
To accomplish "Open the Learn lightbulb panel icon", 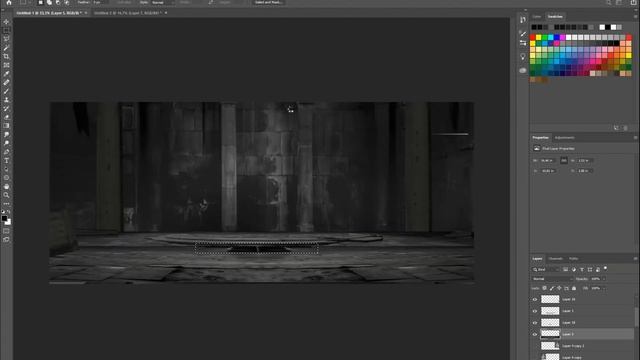I will pyautogui.click(x=523, y=56).
